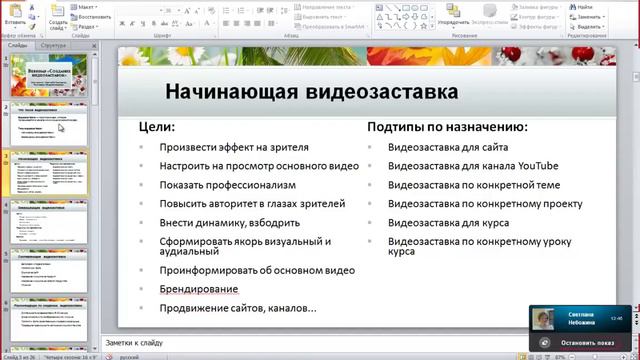Select the right arrow shape in gallery
The image size is (640, 360).
tap(406, 17)
